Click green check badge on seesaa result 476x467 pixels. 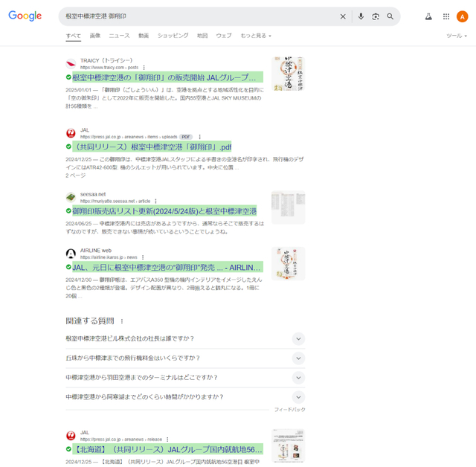pyautogui.click(x=68, y=210)
